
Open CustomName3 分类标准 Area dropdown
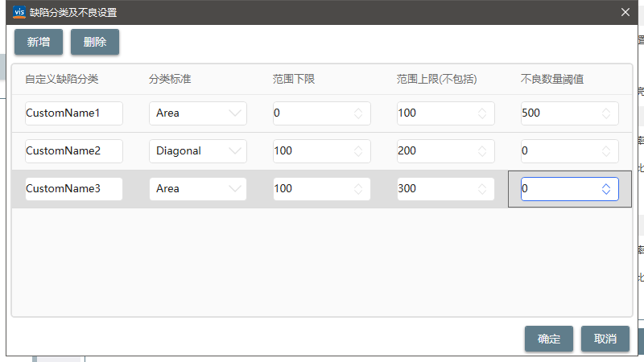click(198, 189)
